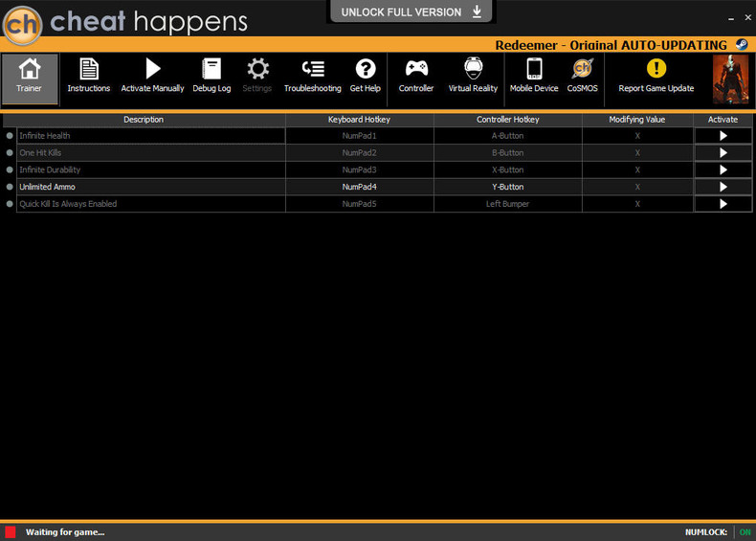This screenshot has width=756, height=541.
Task: Launch the CoSMOS tool
Action: [583, 76]
